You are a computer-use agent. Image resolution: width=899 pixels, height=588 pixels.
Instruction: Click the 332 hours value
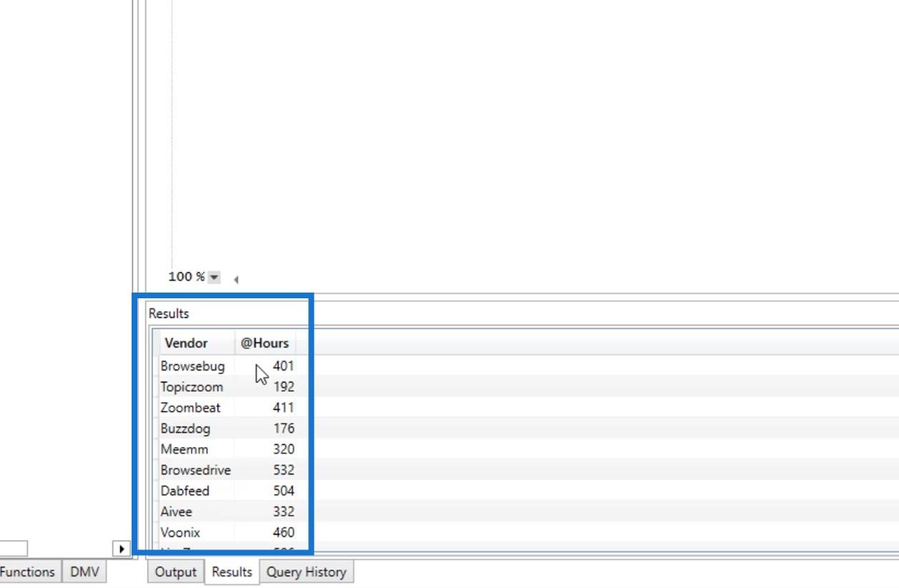click(283, 511)
